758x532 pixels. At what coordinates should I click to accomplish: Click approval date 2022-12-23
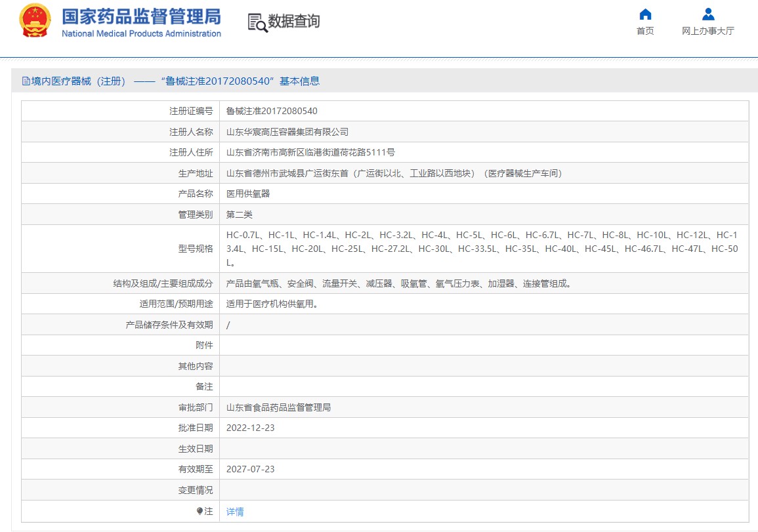pos(251,428)
